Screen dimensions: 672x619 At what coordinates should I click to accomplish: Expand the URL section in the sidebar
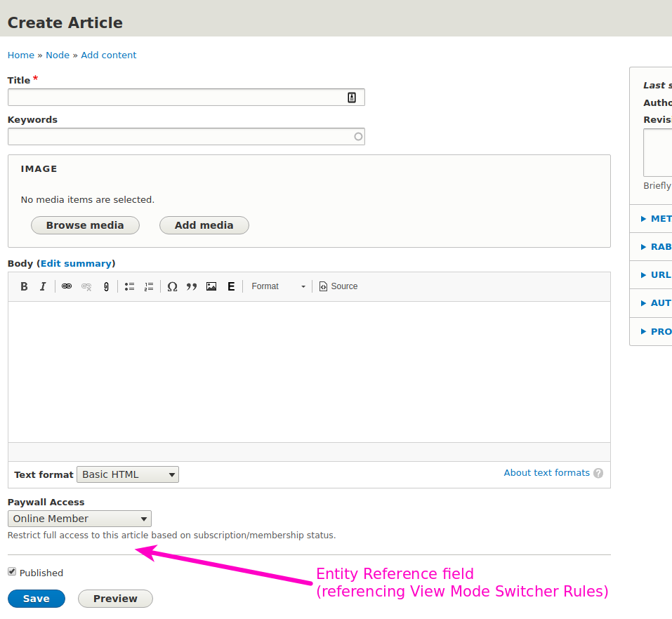(656, 275)
